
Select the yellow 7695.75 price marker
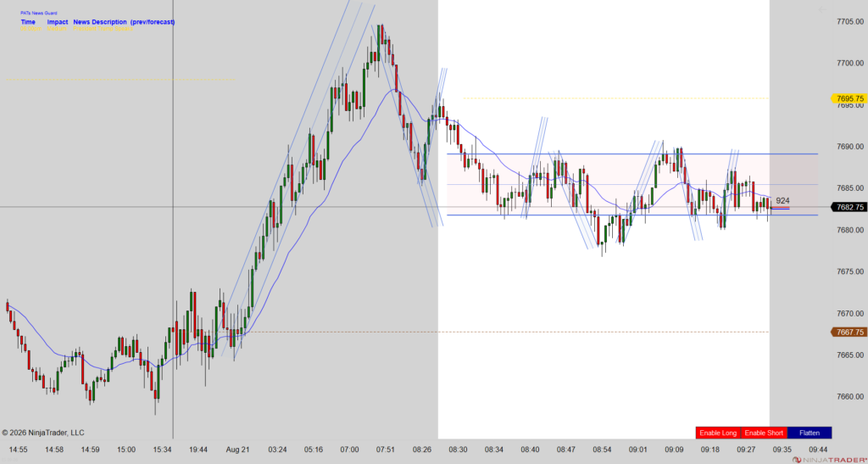[848, 98]
